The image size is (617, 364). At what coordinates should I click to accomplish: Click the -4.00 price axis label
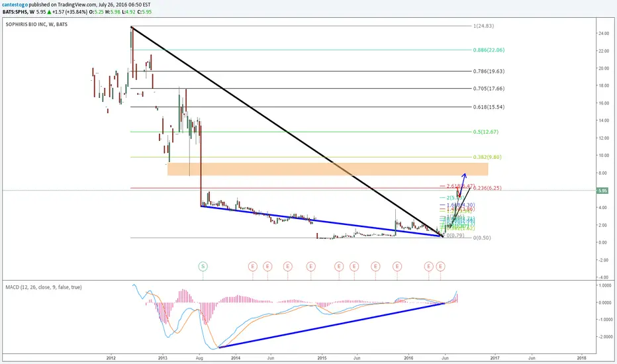(604, 277)
